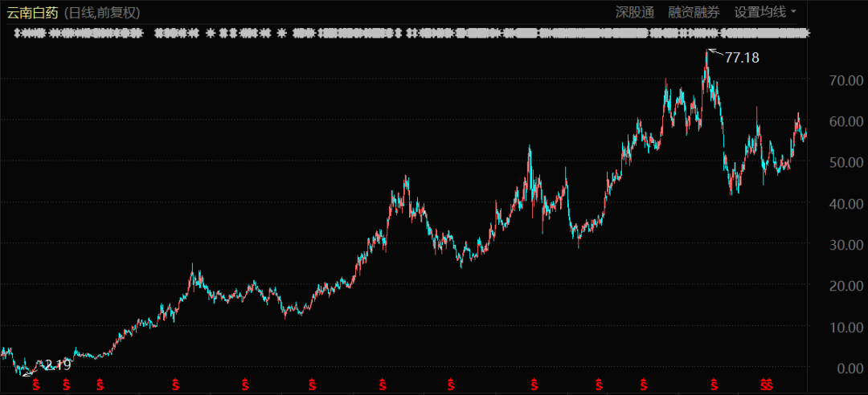
Task: Click the 0.00 price axis label
Action: pos(849,369)
